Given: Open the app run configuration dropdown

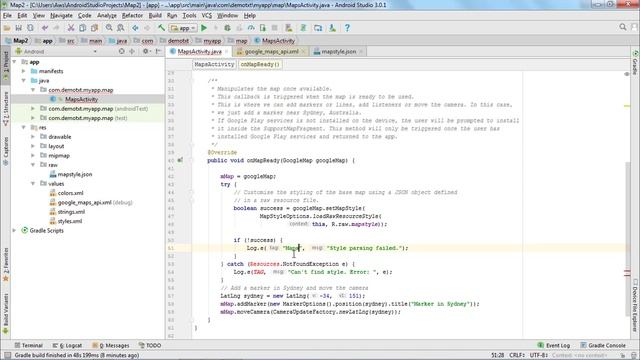Looking at the screenshot, I should [x=183, y=28].
